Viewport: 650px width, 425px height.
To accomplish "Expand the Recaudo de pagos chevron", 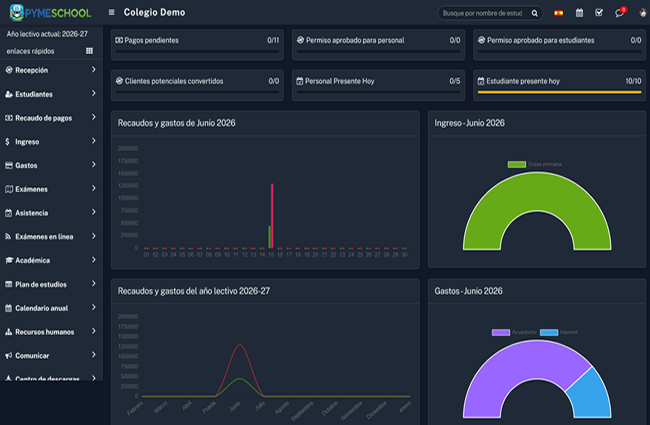I will coord(94,117).
